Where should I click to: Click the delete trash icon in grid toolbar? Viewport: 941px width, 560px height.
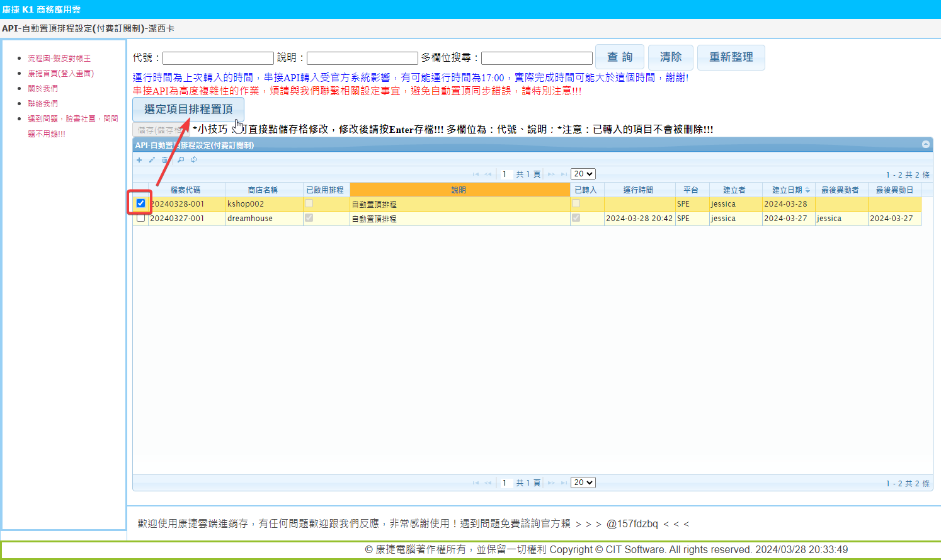coord(164,160)
